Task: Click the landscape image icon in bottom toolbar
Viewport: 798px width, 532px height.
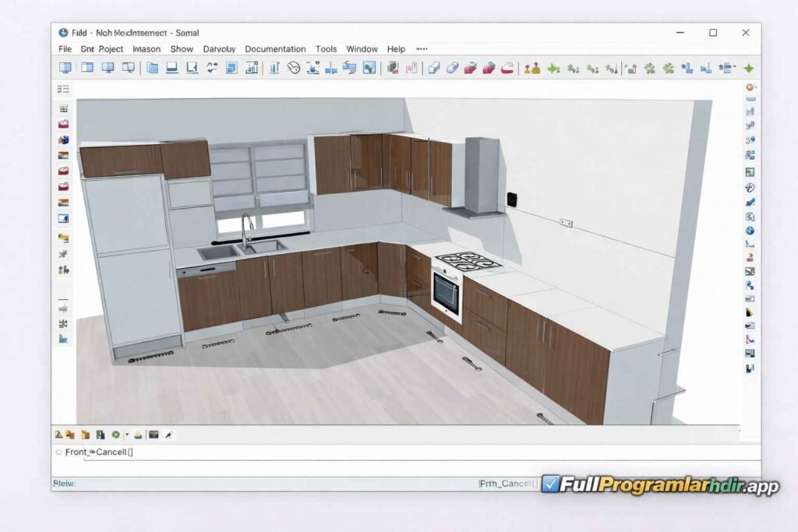Action: (154, 435)
